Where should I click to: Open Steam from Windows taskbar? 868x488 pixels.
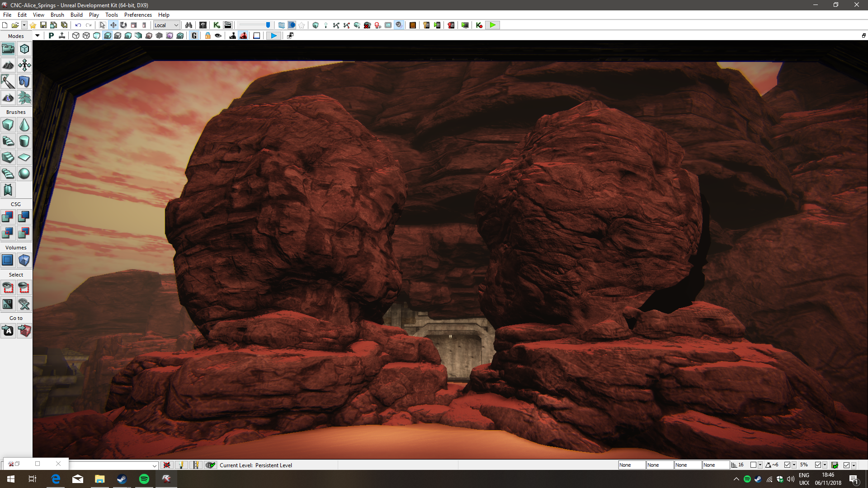(x=122, y=479)
